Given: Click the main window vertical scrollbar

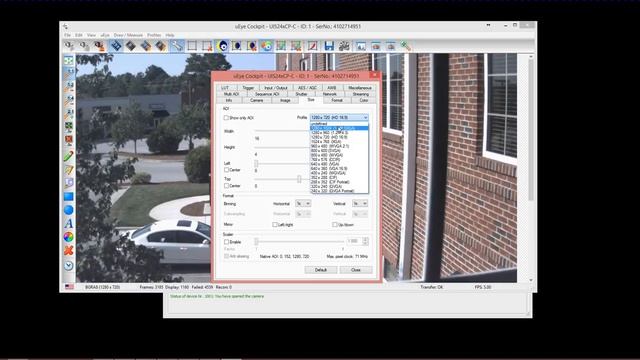Looking at the screenshot, I should click(x=531, y=168).
